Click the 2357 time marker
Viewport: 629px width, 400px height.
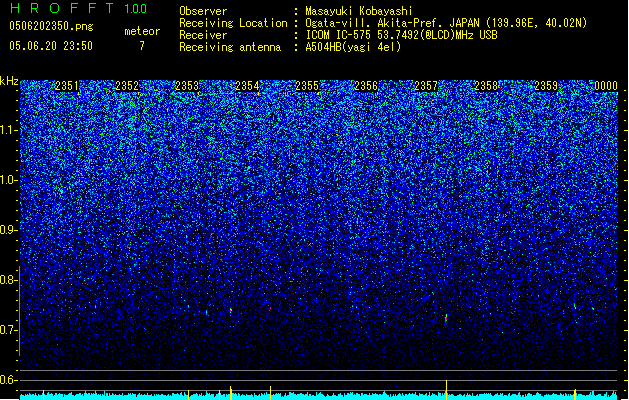pos(426,86)
